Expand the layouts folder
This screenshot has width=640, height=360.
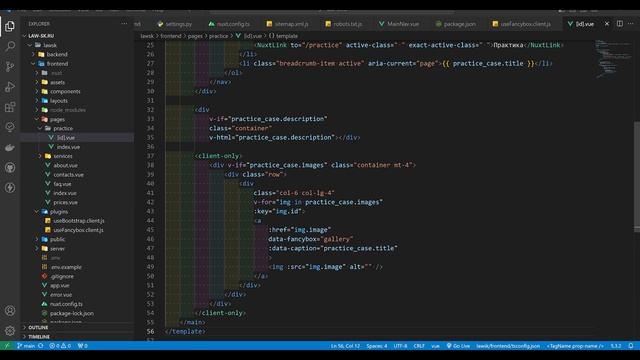tap(78, 101)
